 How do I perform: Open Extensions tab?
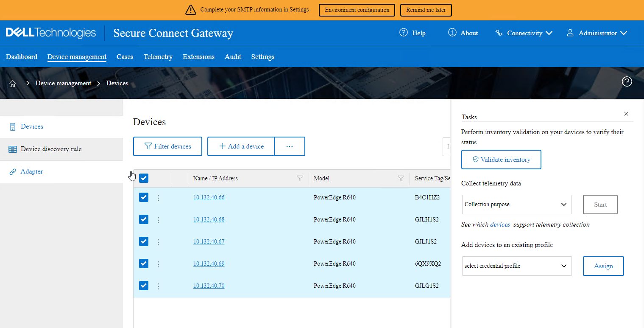[198, 57]
